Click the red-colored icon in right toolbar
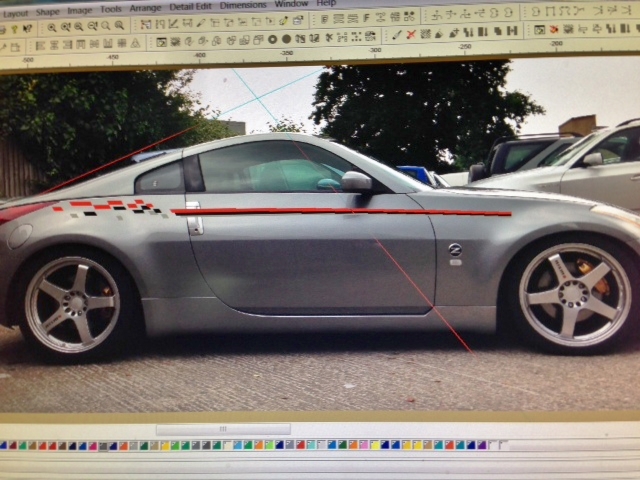Viewport: 640px width, 480px height. click(x=554, y=29)
